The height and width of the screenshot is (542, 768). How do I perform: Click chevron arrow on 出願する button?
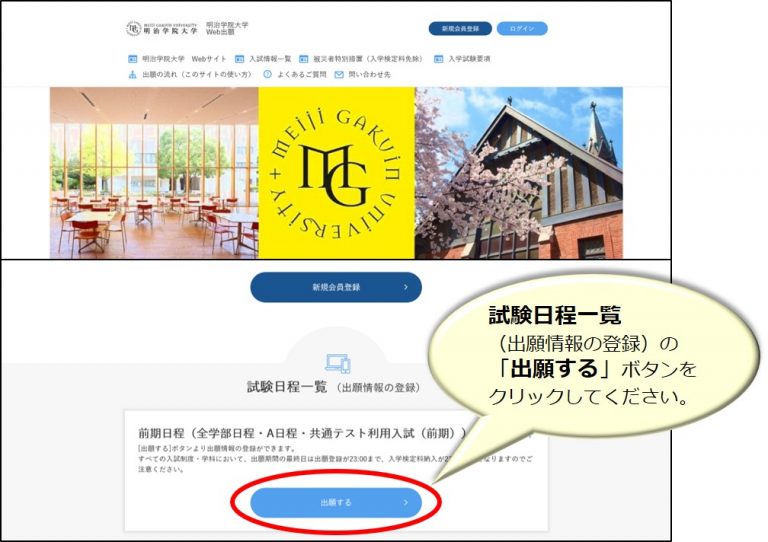point(406,502)
